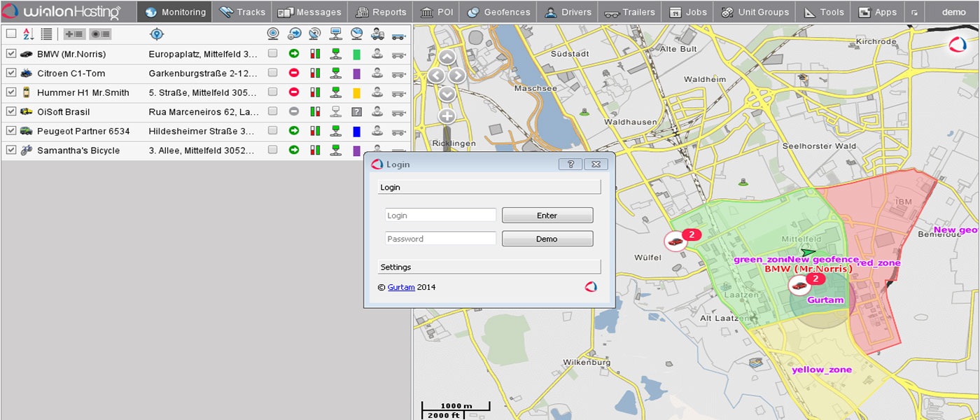Uncheck the Peugeot Partner 6534 unit checkbox

(11, 131)
